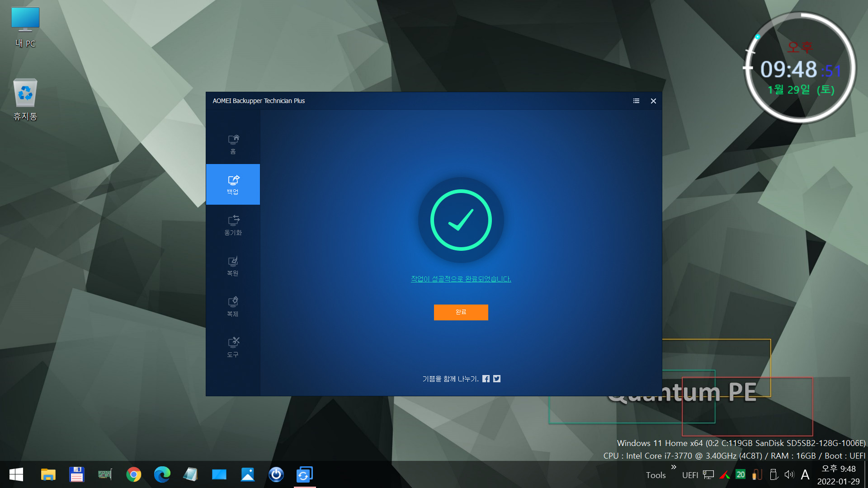
Task: Open the blue window taskbar icon
Action: click(219, 474)
